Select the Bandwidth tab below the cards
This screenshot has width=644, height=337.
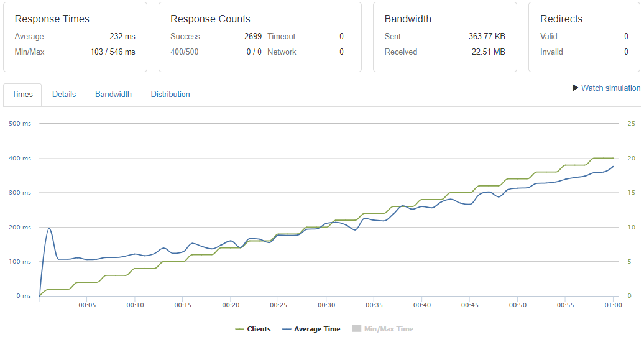pyautogui.click(x=113, y=95)
